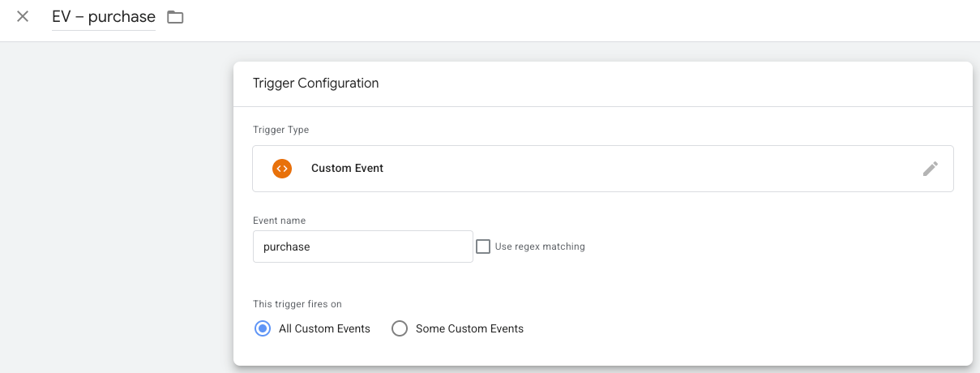
Task: Click the Trigger Configuration heading
Action: [x=315, y=84]
